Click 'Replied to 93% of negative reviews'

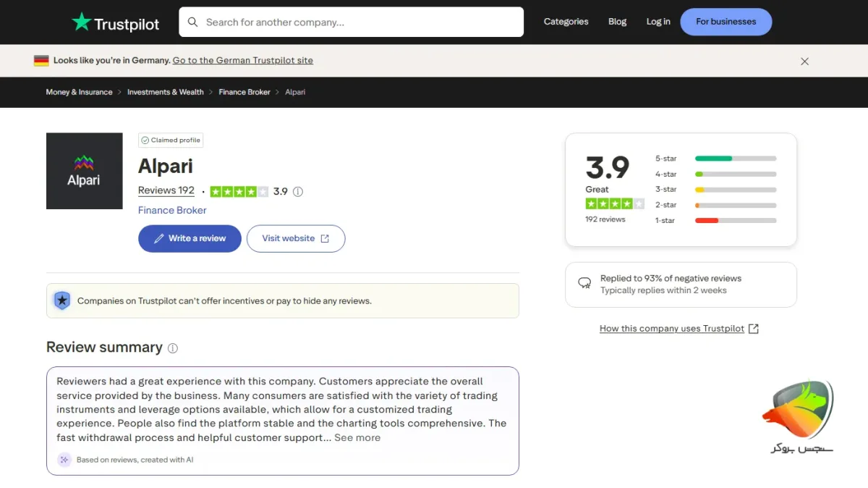(671, 278)
